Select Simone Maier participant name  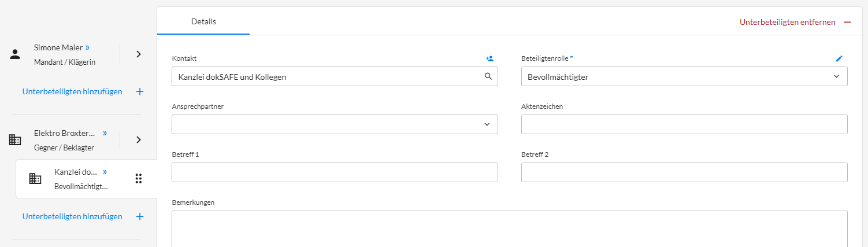pos(58,47)
